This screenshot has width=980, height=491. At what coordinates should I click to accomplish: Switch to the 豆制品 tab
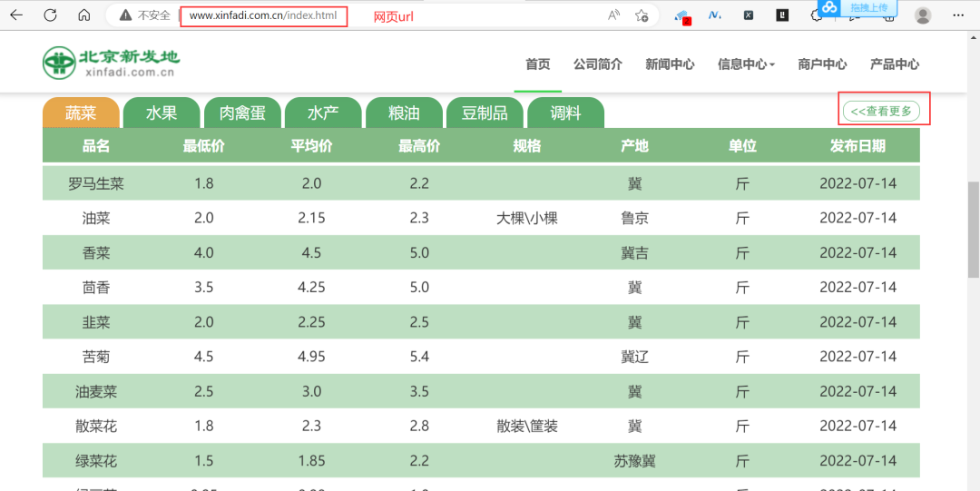pos(485,113)
